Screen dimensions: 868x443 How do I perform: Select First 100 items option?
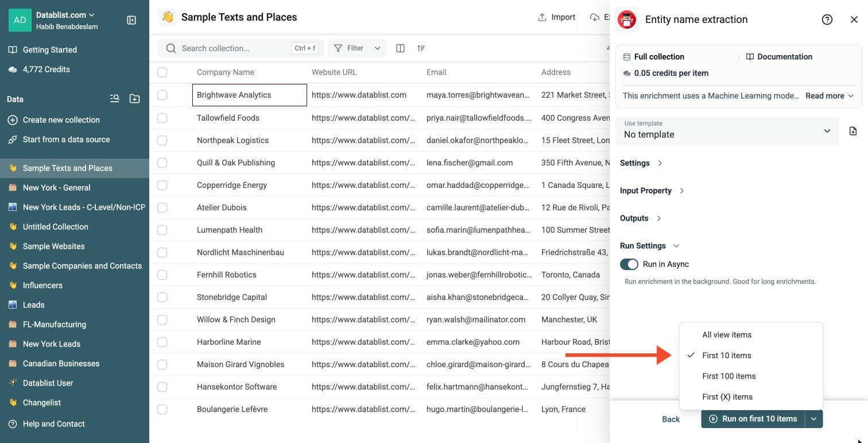751,376
